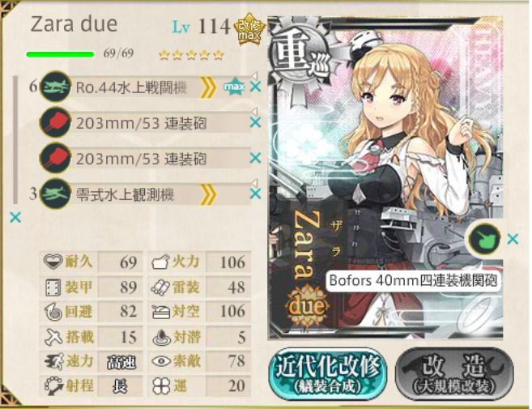Select the Ro.44水上戦闘機 equipment slot
This screenshot has width=532, height=409.
pyautogui.click(x=146, y=87)
